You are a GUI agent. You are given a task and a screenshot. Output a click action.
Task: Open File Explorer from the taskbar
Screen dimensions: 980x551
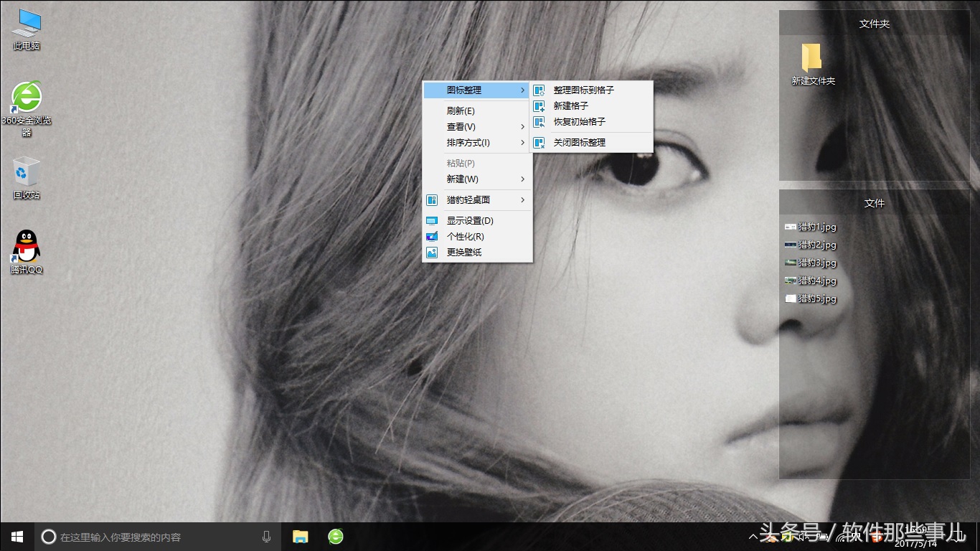pos(300,537)
